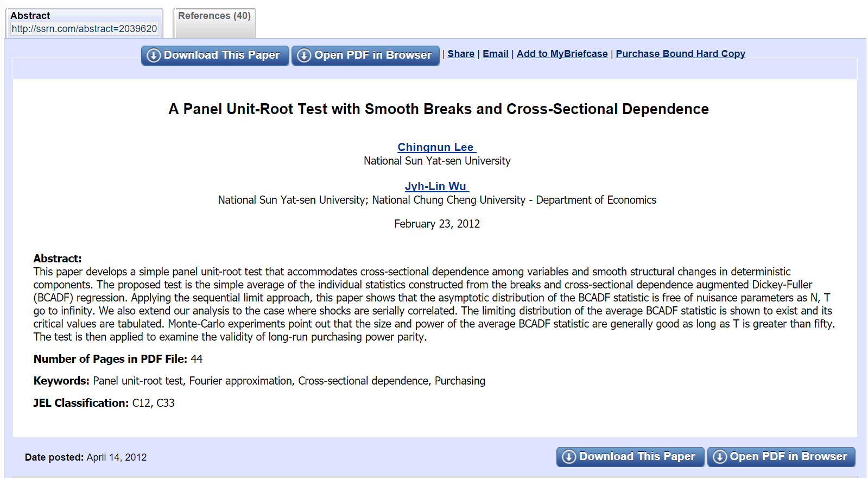Click the JEL Classification codes text

[x=153, y=403]
